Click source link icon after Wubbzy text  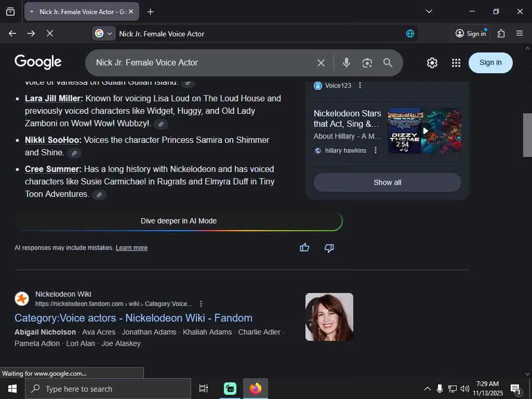click(x=161, y=124)
